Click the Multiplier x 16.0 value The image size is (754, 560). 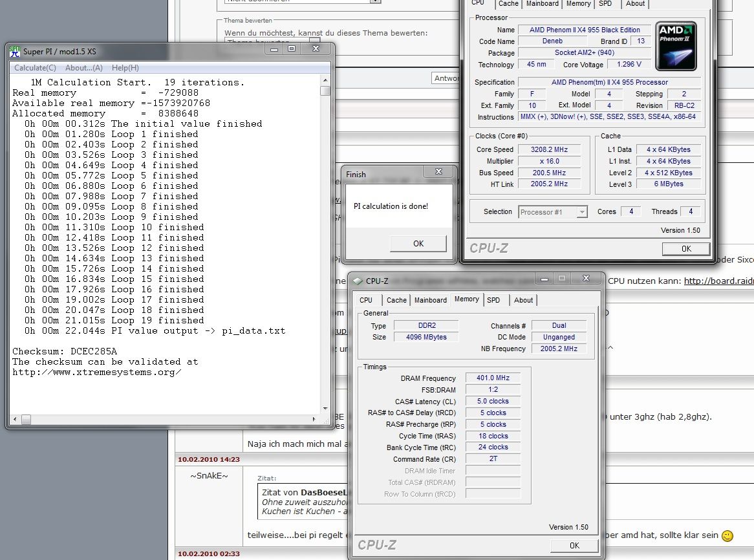[549, 161]
